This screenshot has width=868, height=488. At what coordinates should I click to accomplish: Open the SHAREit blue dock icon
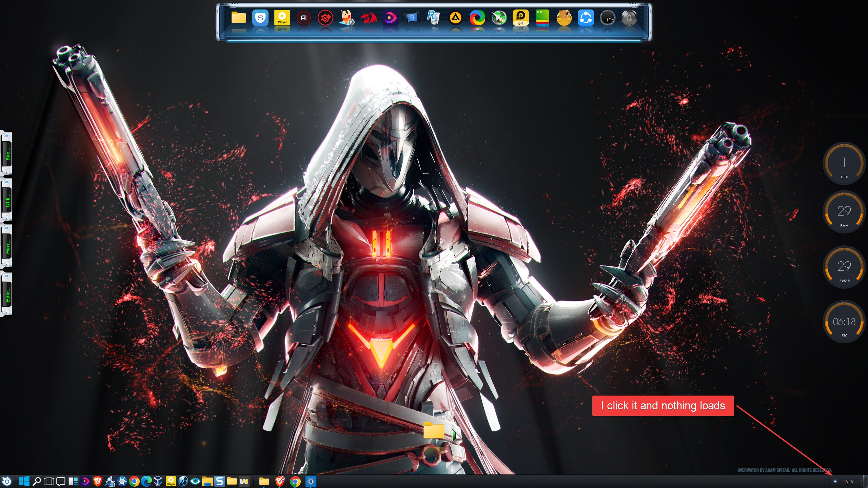point(586,18)
